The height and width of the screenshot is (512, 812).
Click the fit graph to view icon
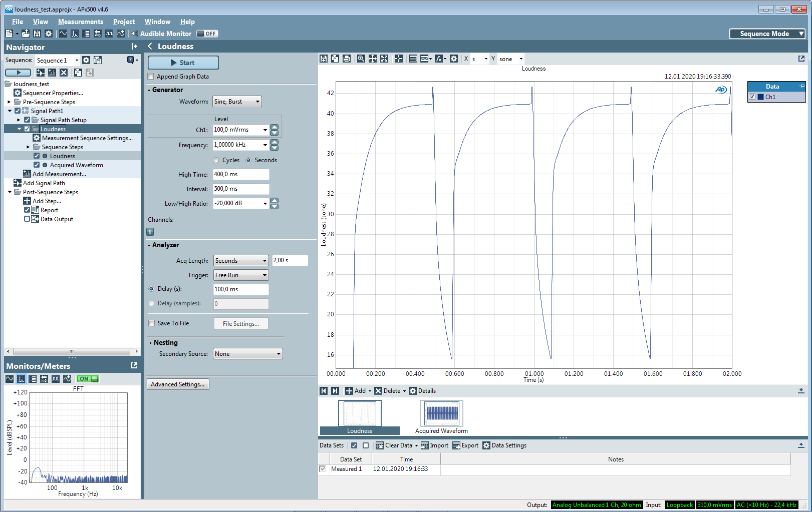click(x=384, y=59)
